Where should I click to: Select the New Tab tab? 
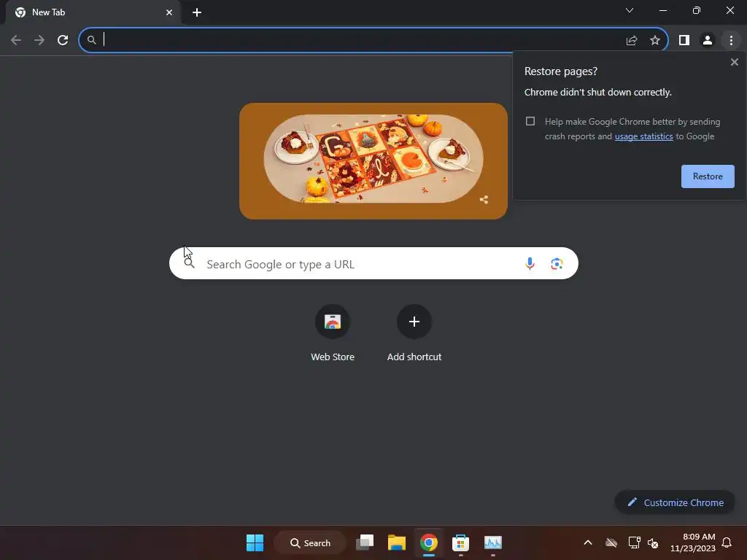(x=93, y=12)
